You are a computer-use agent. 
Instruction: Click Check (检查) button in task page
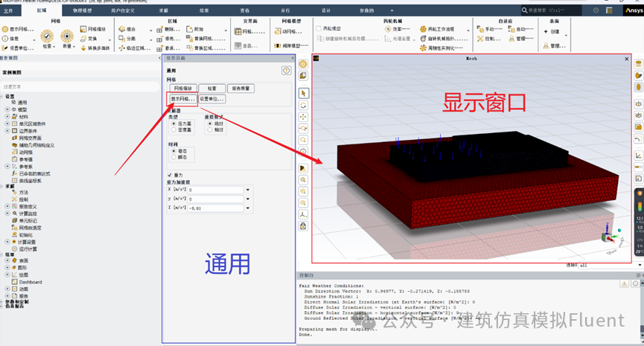pyautogui.click(x=212, y=89)
